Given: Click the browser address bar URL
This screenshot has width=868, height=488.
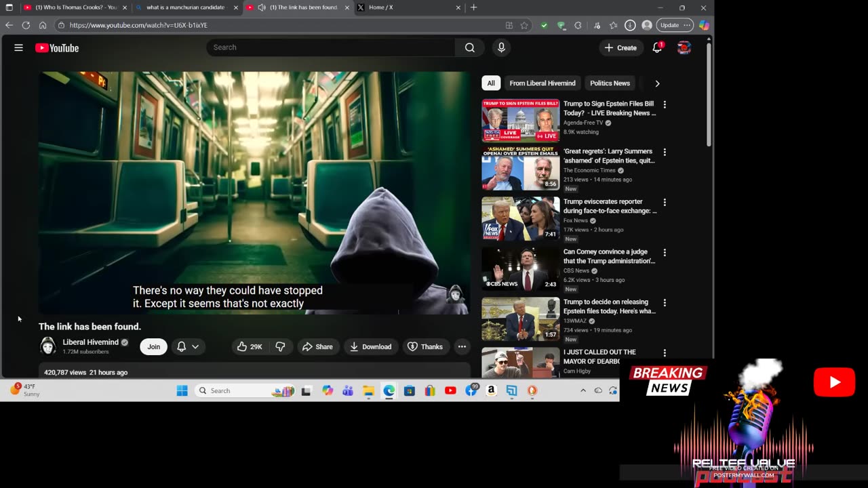Looking at the screenshot, I should [x=138, y=25].
